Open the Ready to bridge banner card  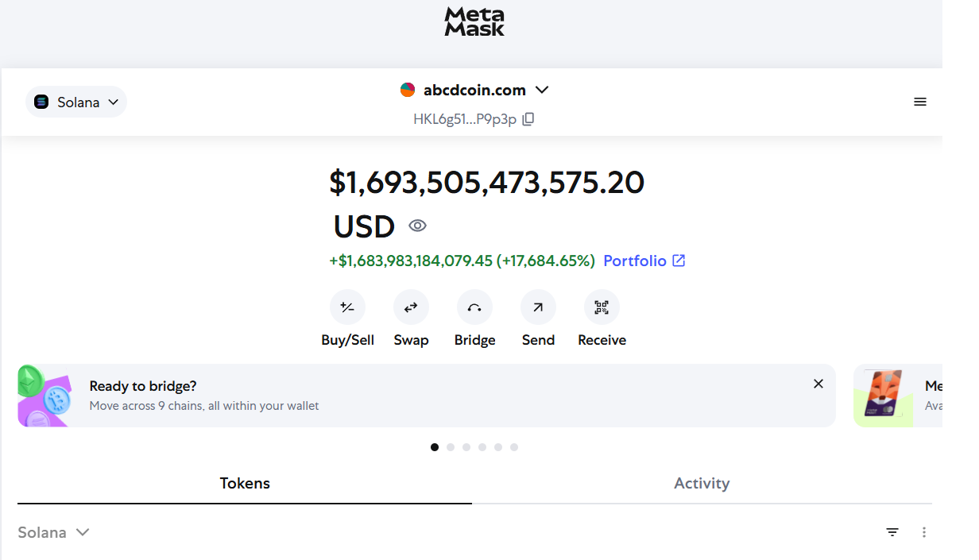tap(397, 396)
